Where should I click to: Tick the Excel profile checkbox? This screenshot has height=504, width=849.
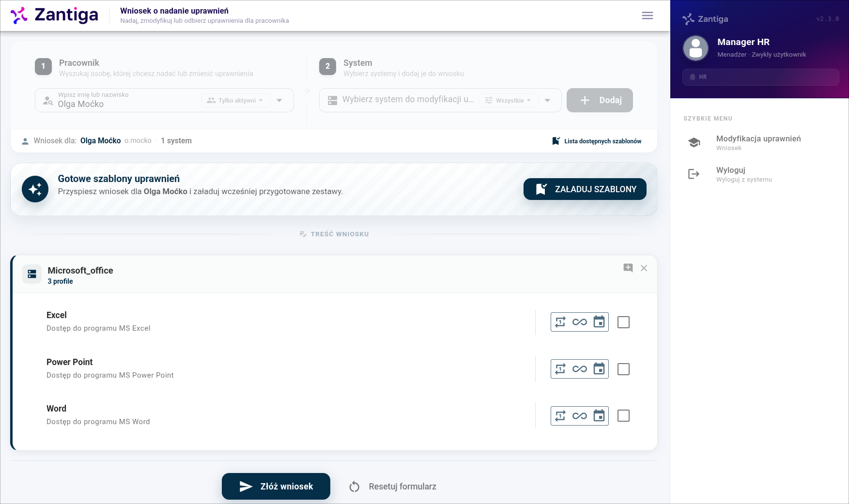(x=623, y=322)
